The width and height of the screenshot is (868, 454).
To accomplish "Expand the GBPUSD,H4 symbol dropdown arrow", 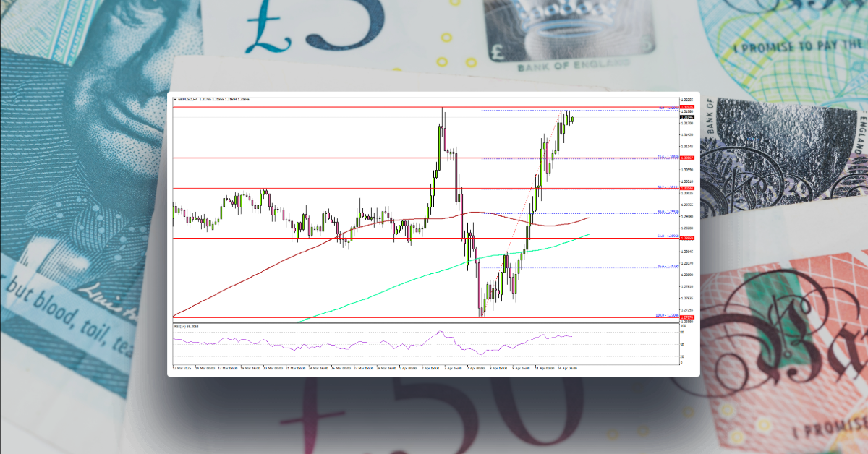I will coord(175,100).
